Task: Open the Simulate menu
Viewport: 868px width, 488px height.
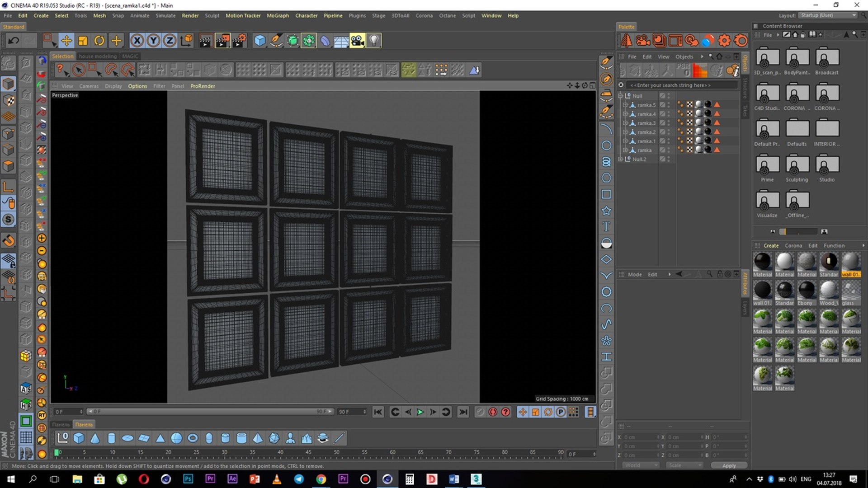Action: [x=165, y=15]
